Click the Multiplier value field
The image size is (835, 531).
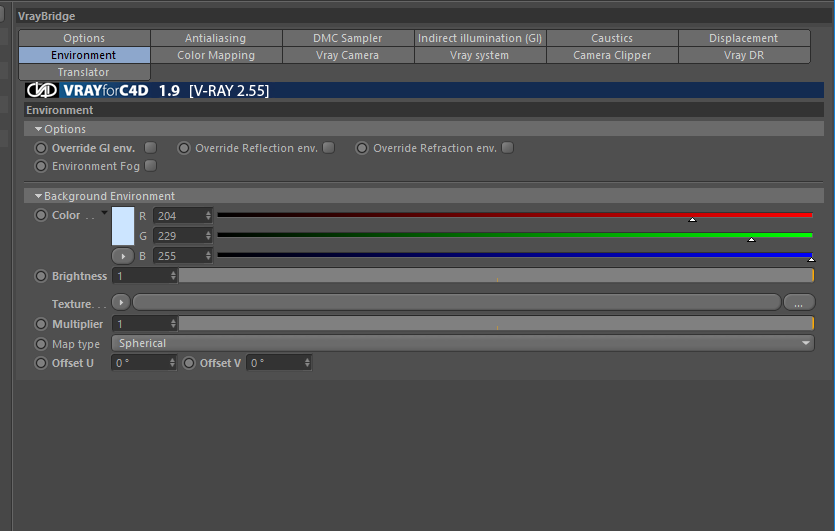pos(141,324)
